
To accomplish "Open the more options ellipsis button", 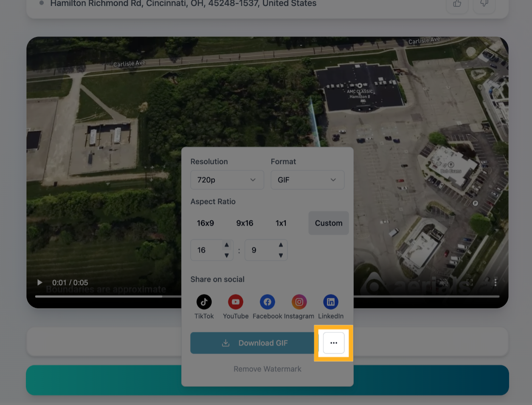I will click(334, 343).
